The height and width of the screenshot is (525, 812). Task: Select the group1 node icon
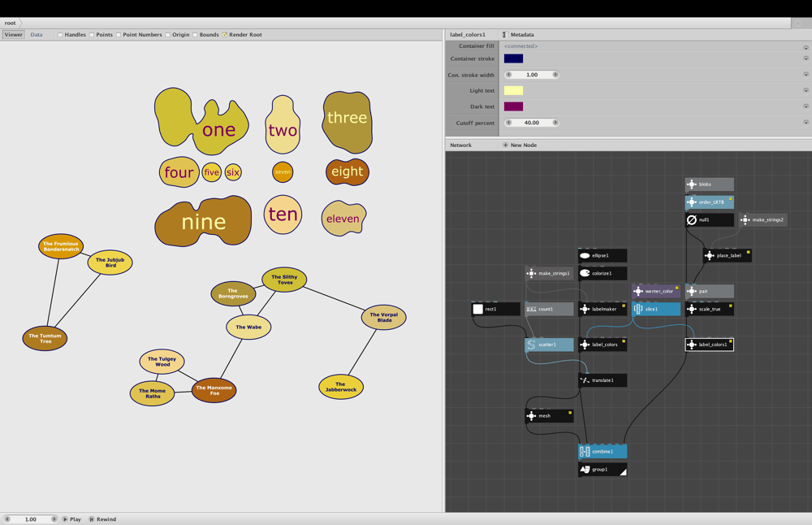(x=585, y=470)
